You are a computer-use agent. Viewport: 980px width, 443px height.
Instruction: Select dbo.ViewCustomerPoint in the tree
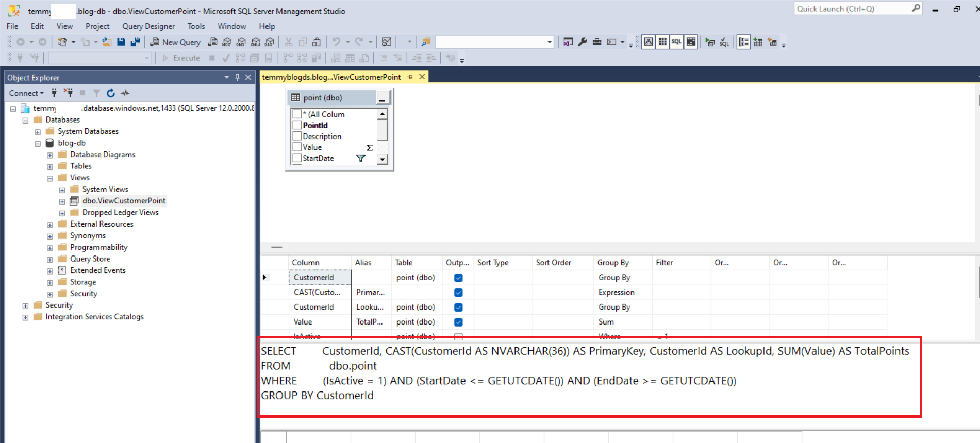click(124, 201)
